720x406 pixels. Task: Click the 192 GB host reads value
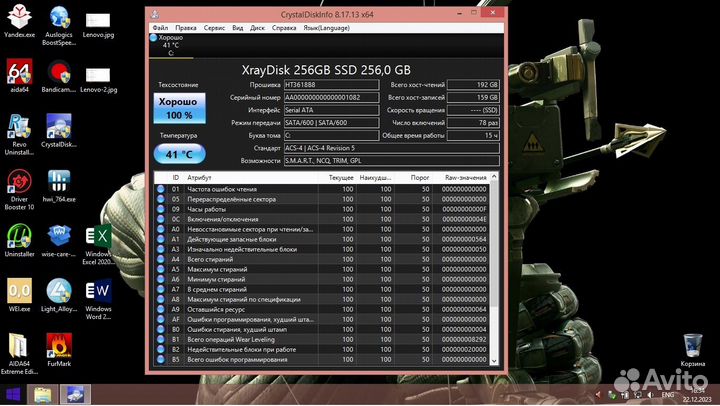(473, 85)
